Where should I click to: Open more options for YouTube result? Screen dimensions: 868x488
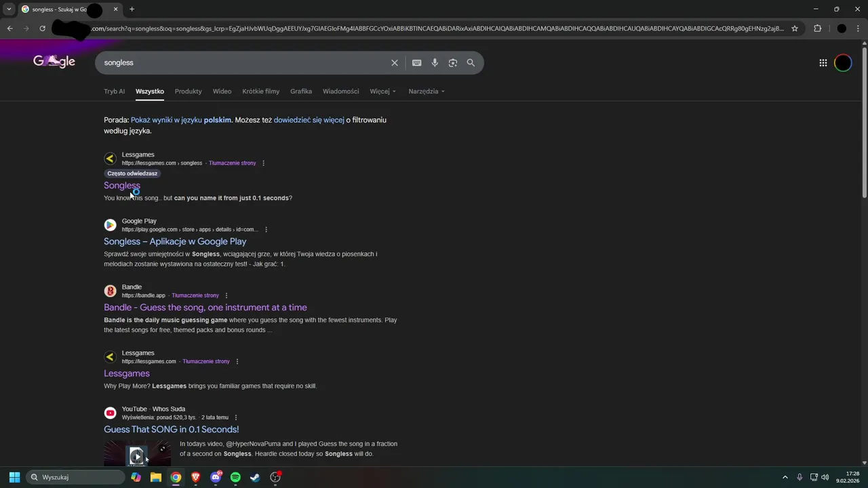point(236,418)
